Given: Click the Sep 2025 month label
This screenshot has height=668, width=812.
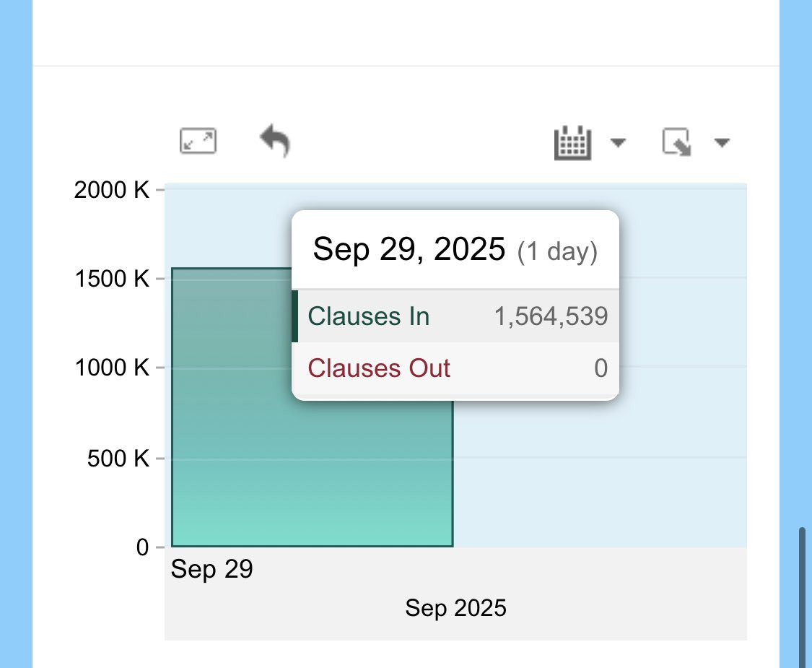Looking at the screenshot, I should (455, 608).
